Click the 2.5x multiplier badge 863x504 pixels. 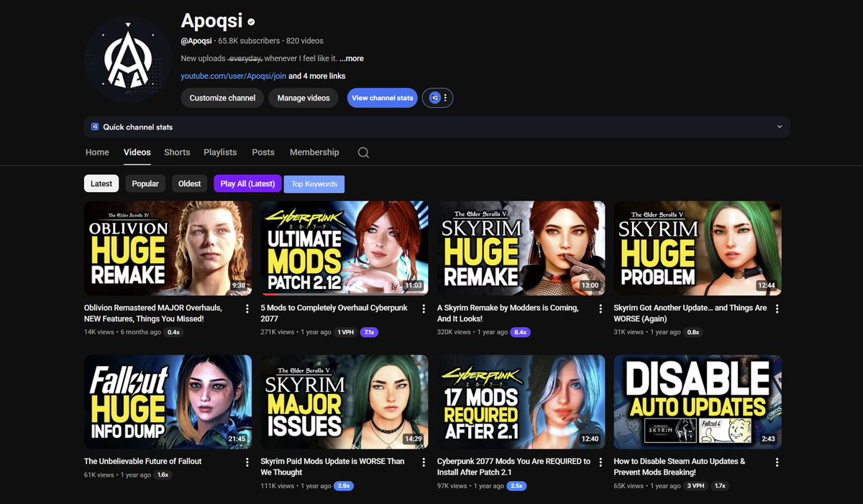tap(516, 486)
